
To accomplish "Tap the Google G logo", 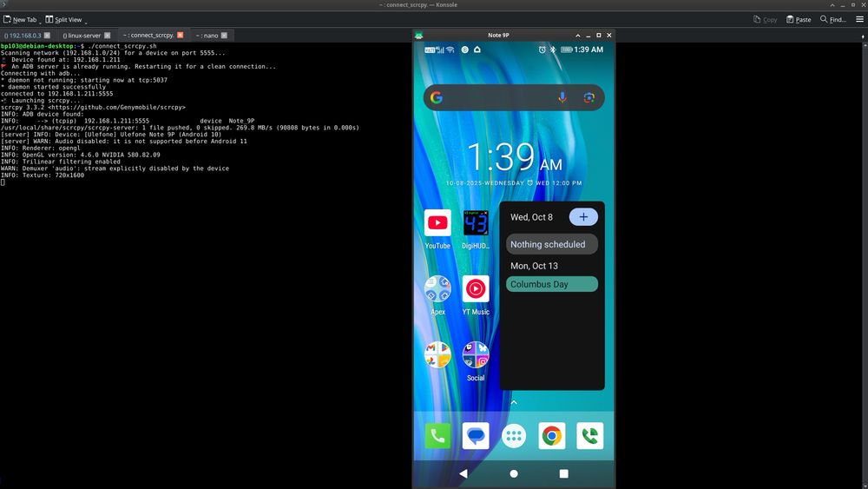I will point(437,97).
